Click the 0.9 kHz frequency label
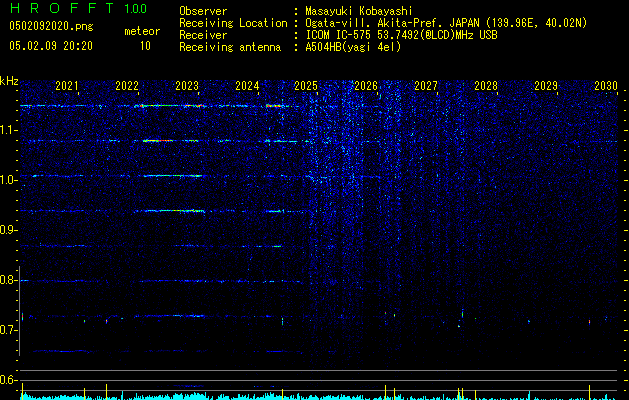 click(x=8, y=230)
